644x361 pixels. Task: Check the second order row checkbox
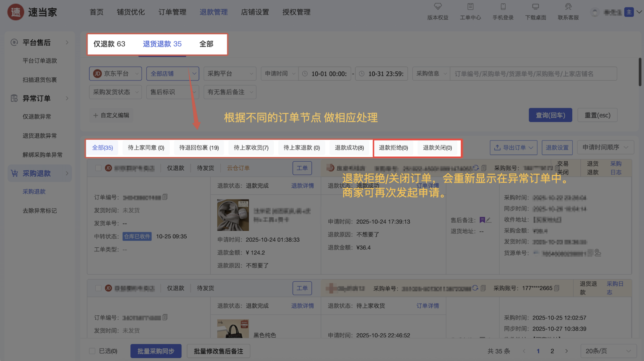tap(98, 288)
